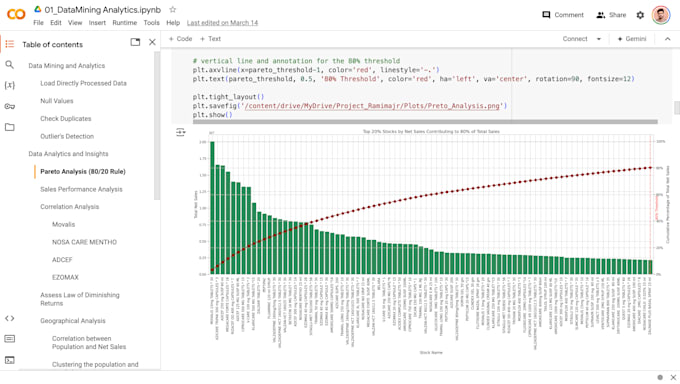The height and width of the screenshot is (384, 680).
Task: Click the plt.tight_layout() code line
Action: point(229,97)
